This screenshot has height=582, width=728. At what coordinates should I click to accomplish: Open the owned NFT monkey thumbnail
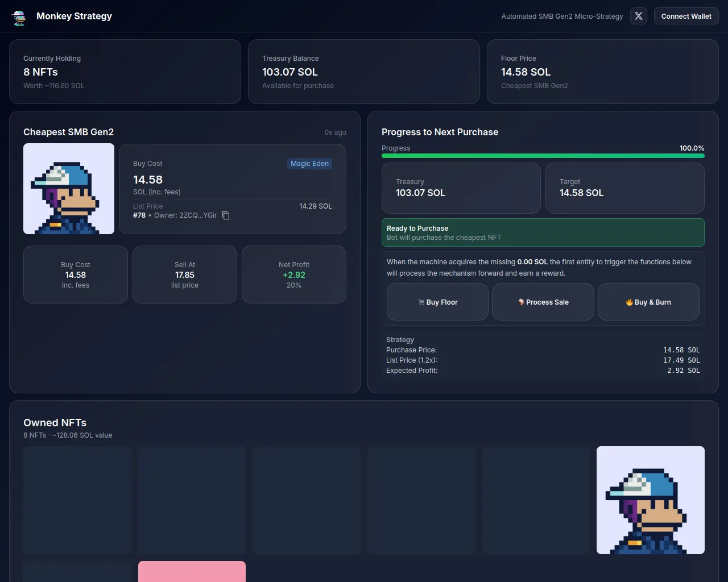[651, 500]
